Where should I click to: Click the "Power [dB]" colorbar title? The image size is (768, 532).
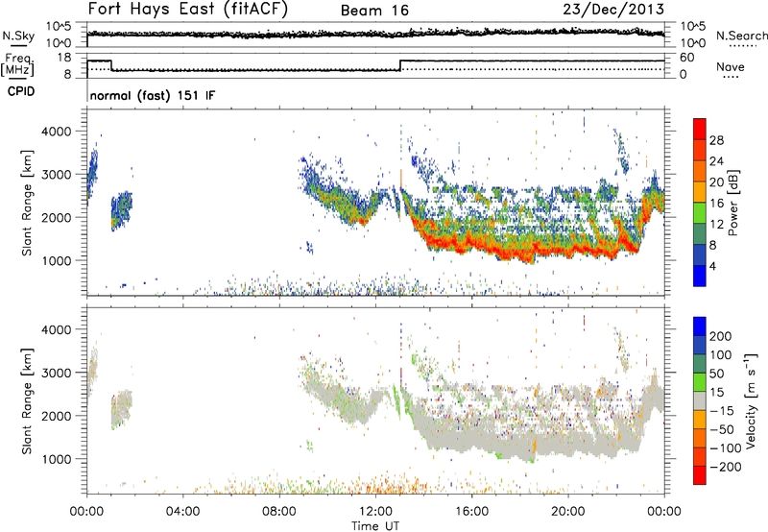pos(733,203)
